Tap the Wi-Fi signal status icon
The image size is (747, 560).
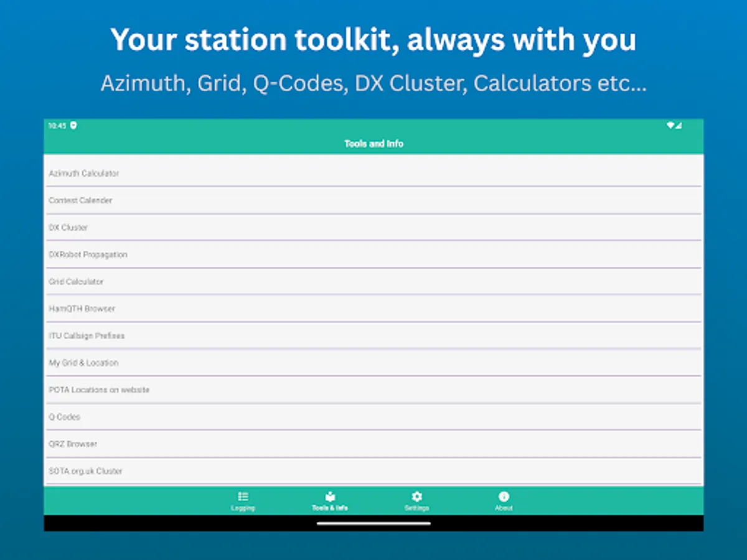coord(670,126)
